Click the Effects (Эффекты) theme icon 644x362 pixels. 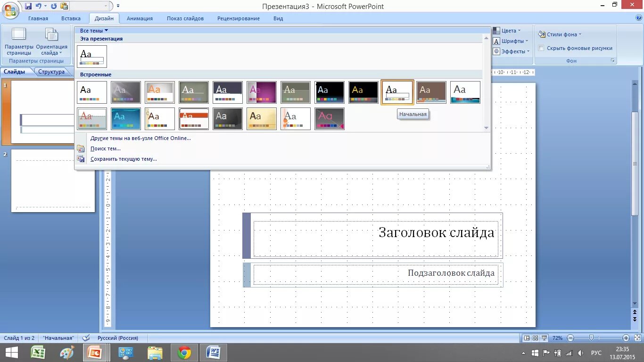pos(496,51)
